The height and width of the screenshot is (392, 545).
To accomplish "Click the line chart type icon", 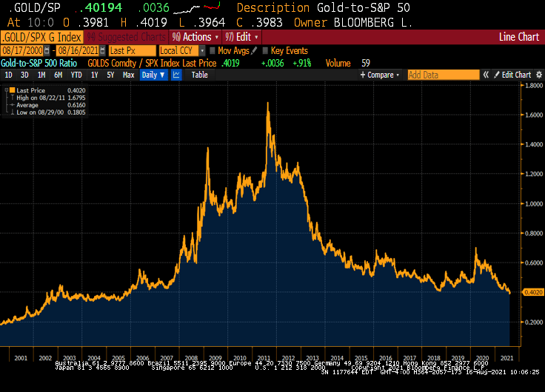I will pyautogui.click(x=177, y=75).
